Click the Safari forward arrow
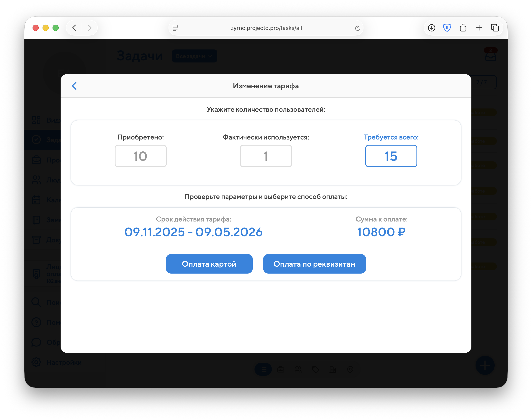This screenshot has height=420, width=532. pos(89,28)
